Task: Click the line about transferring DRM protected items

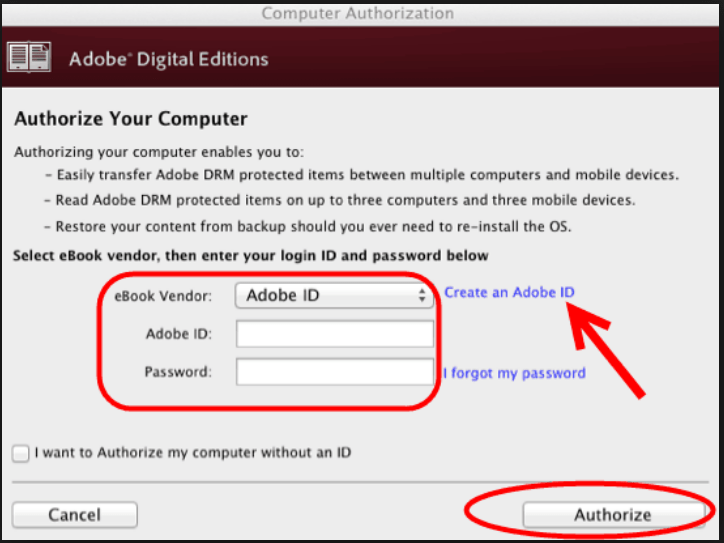Action: [x=362, y=175]
